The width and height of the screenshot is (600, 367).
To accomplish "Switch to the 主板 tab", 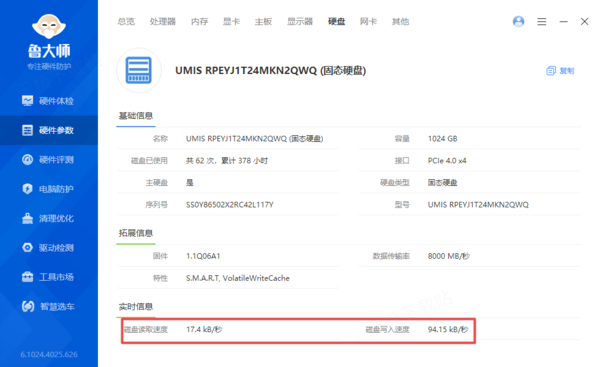I will (x=263, y=21).
